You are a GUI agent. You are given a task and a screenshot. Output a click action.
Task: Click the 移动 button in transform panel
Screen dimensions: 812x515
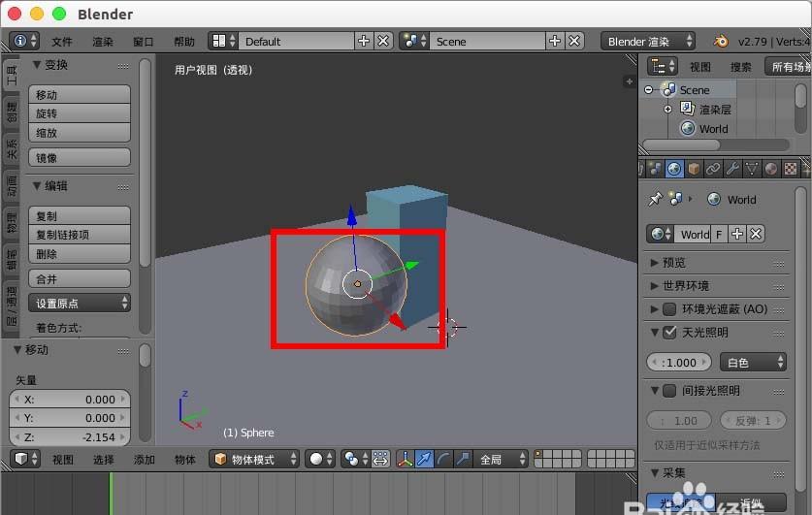tap(80, 95)
